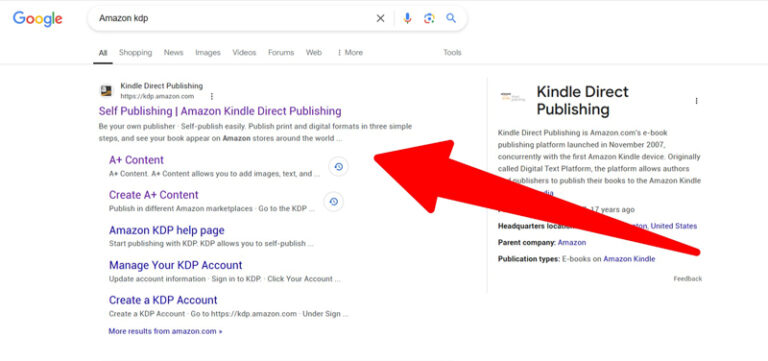The height and width of the screenshot is (361, 768).
Task: Open knowledge panel three-dot menu
Action: 696,101
